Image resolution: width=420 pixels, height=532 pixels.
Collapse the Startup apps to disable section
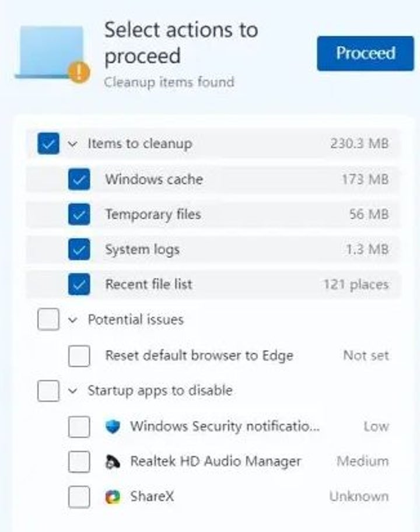(72, 391)
